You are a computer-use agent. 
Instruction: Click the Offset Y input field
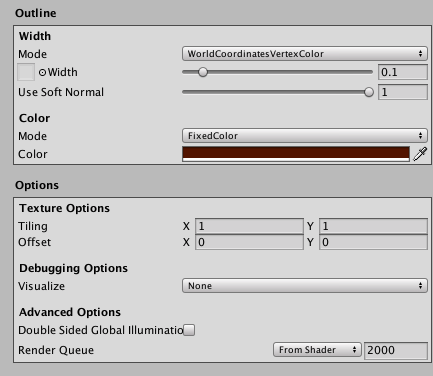coord(373,242)
